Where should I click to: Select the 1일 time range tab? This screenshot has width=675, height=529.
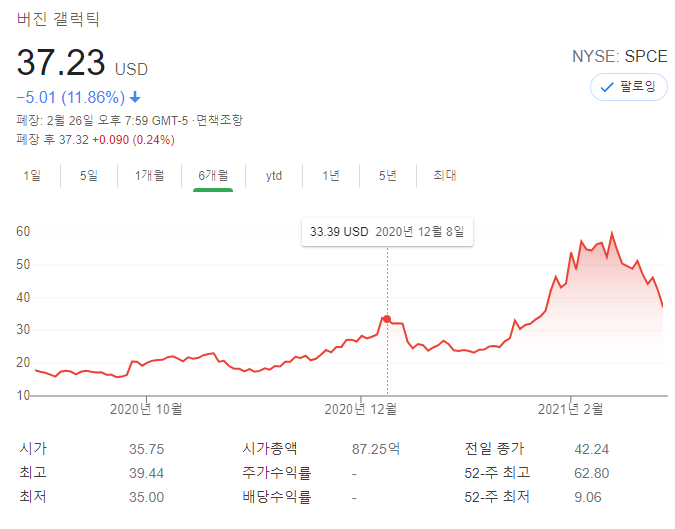(x=32, y=176)
